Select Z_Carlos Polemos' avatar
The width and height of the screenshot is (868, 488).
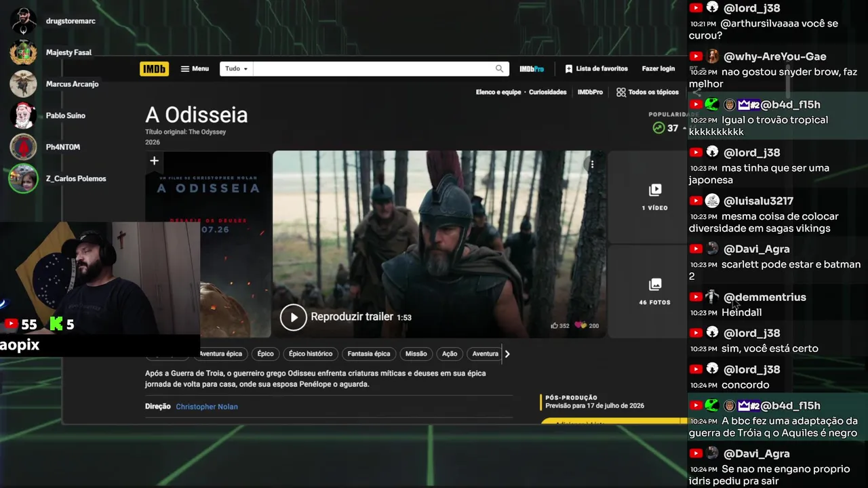23,179
